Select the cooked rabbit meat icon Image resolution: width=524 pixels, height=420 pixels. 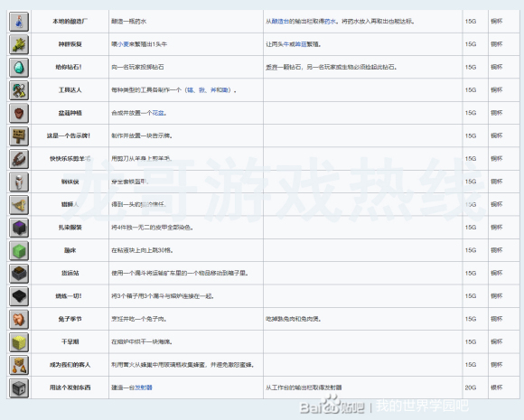(x=19, y=319)
